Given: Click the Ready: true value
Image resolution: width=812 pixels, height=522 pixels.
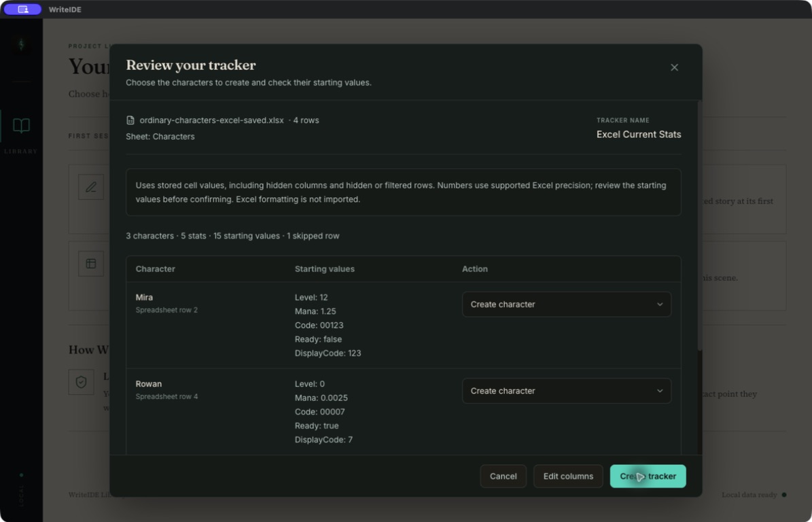Looking at the screenshot, I should 317,425.
